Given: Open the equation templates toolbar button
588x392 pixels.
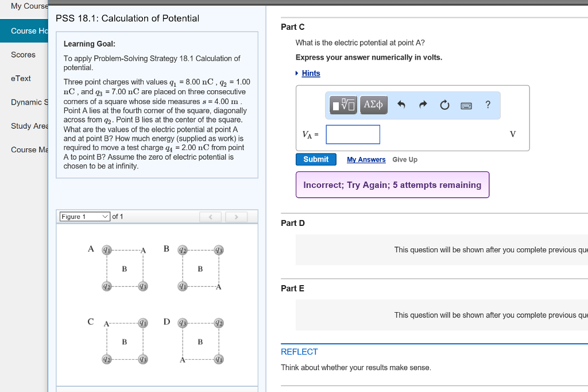Looking at the screenshot, I should [x=342, y=105].
